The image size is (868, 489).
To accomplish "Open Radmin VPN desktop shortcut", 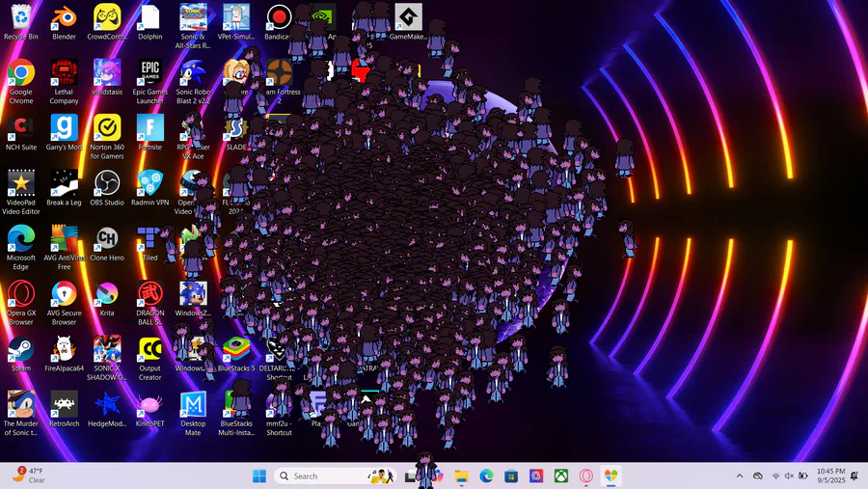I will tap(150, 188).
